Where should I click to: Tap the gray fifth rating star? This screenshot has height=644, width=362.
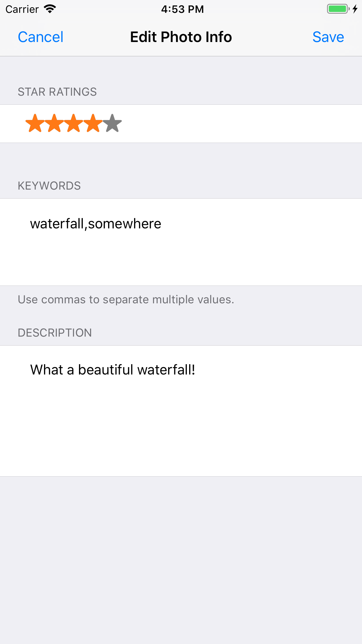point(112,123)
